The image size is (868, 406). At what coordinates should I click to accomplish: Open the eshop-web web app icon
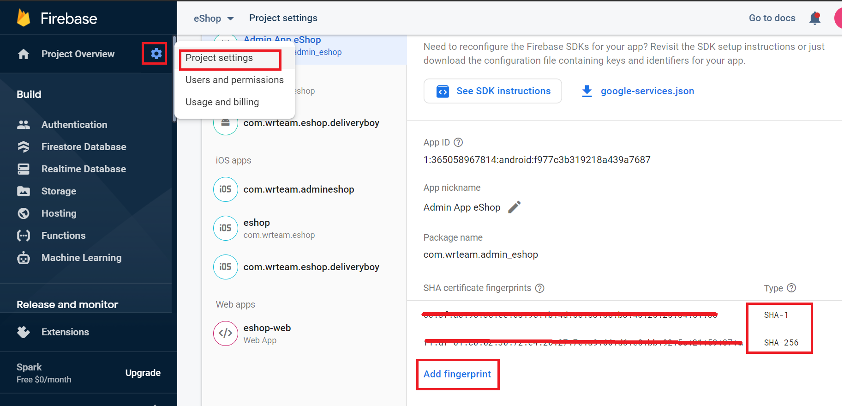click(x=225, y=333)
